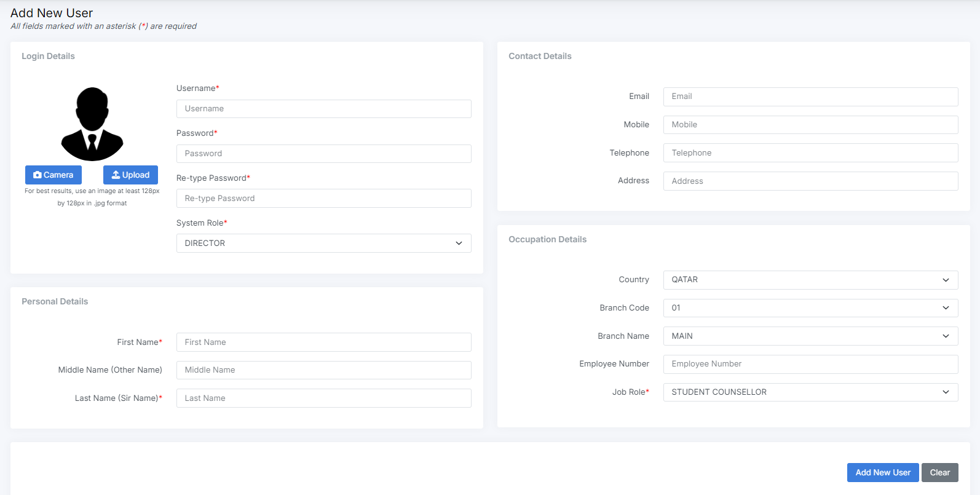Open the Job Role dropdown
Viewport: 980px width, 495px height.
pos(810,392)
